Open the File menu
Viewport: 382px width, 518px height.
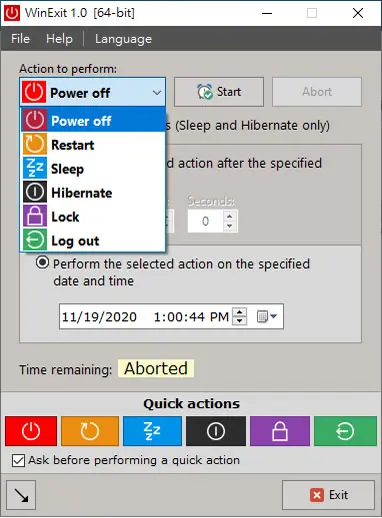20,39
